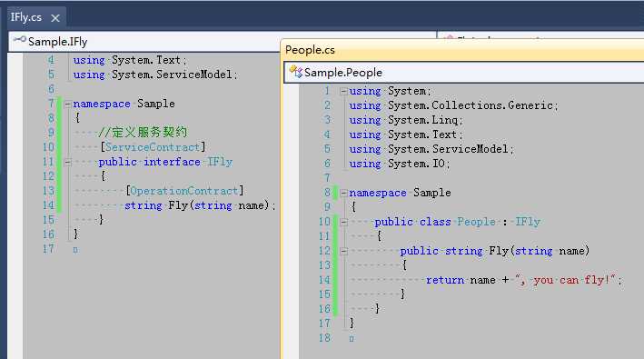Click 'using System.Text;' in People.cs
The width and height of the screenshot is (644, 359).
click(406, 135)
